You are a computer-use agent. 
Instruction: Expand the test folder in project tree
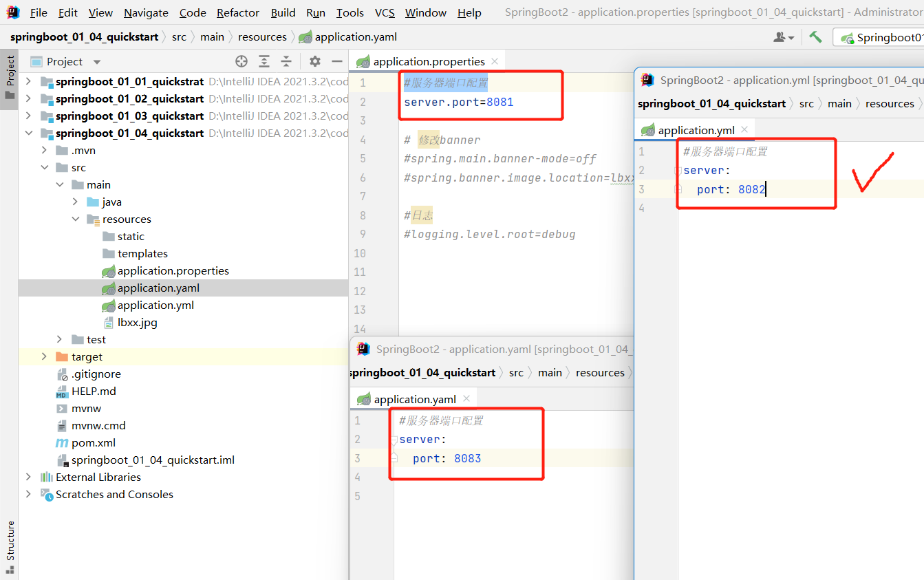click(x=58, y=339)
